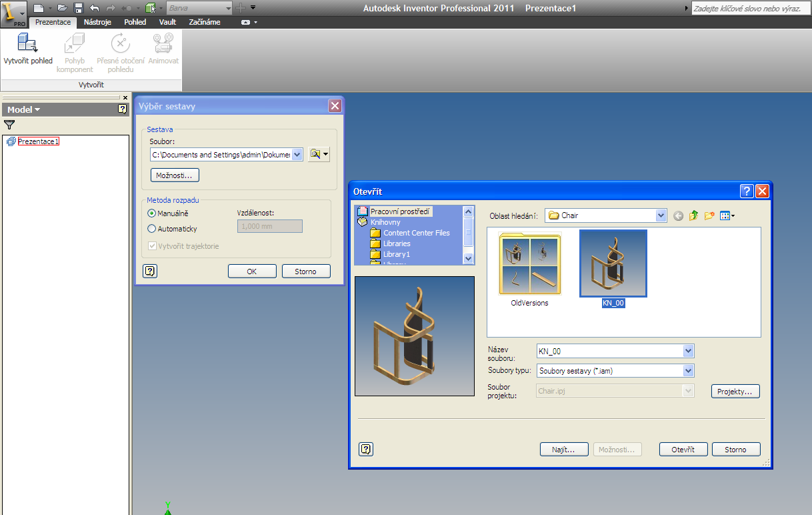Viewport: 812px width, 515px height.
Task: Click the Najít... button
Action: pyautogui.click(x=564, y=450)
